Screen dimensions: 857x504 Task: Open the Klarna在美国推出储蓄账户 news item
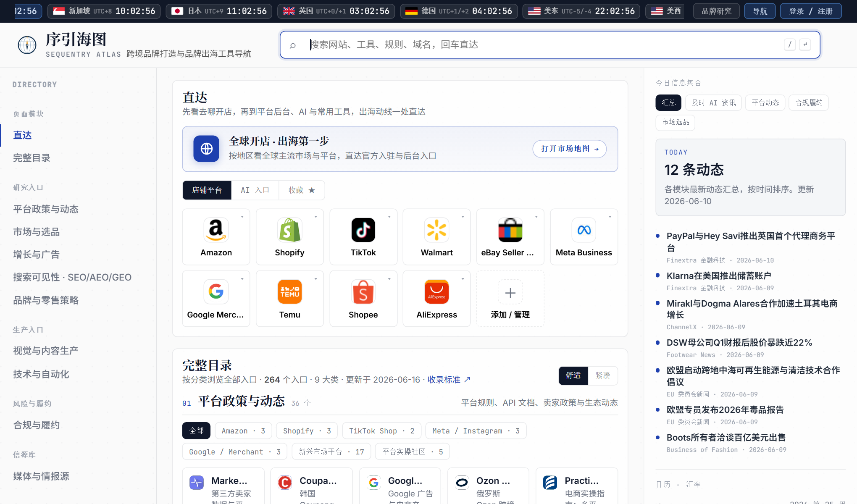(x=719, y=276)
